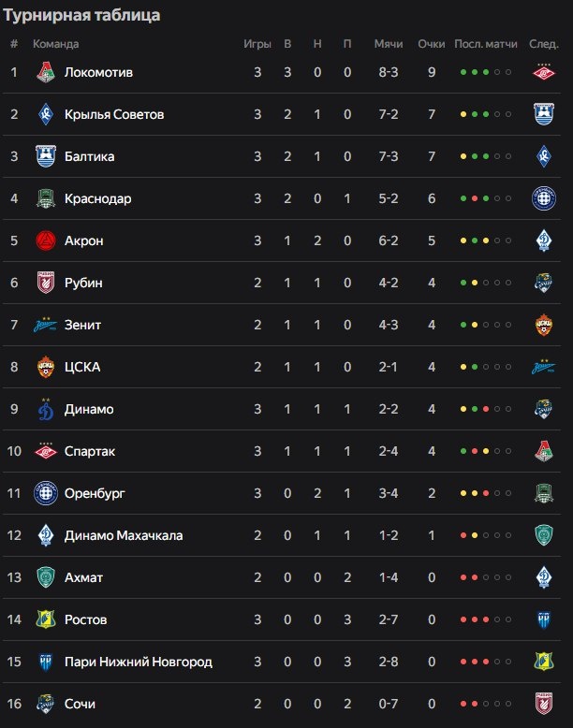Screen dimensions: 573x728
Task: Click the yellow Ростов team crest
Action: (x=46, y=619)
